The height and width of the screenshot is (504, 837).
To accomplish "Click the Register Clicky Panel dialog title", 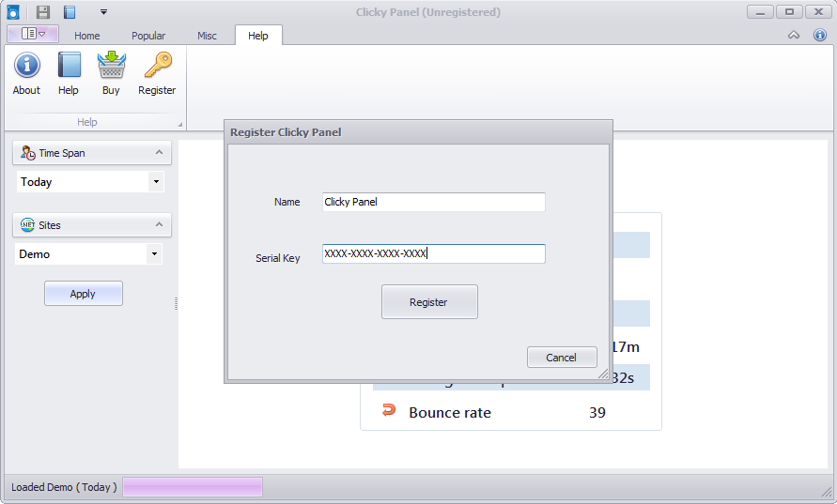I will click(286, 132).
